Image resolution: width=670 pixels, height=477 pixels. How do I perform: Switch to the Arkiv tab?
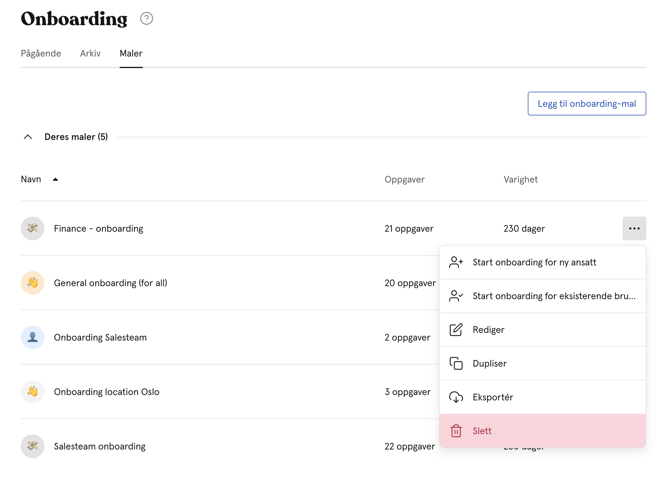click(90, 53)
